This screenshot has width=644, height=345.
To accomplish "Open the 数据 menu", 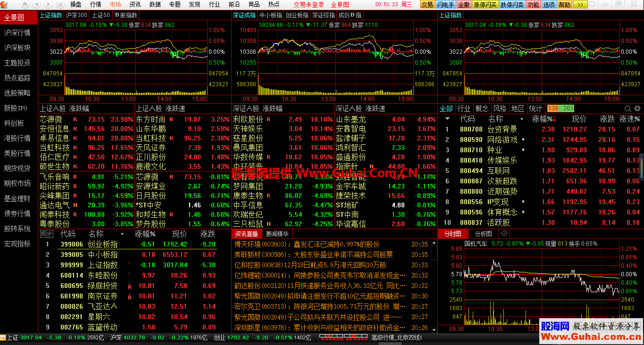I will click(x=155, y=4).
